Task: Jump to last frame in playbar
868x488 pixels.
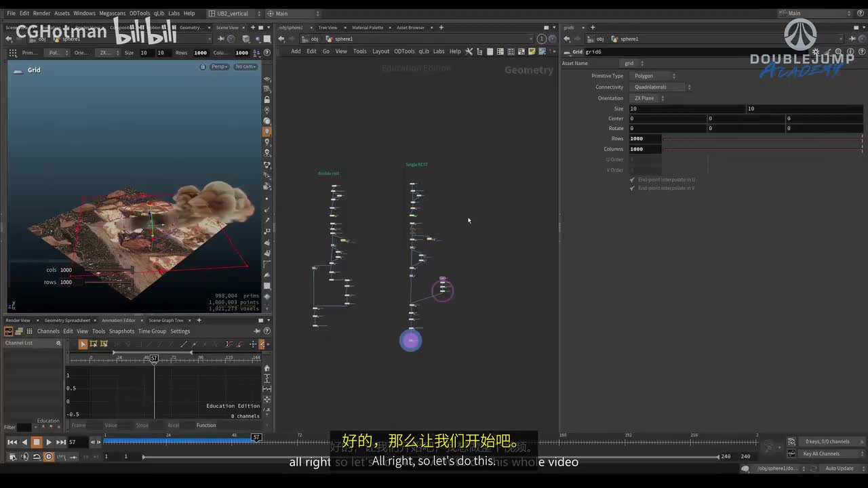Action: (x=61, y=442)
